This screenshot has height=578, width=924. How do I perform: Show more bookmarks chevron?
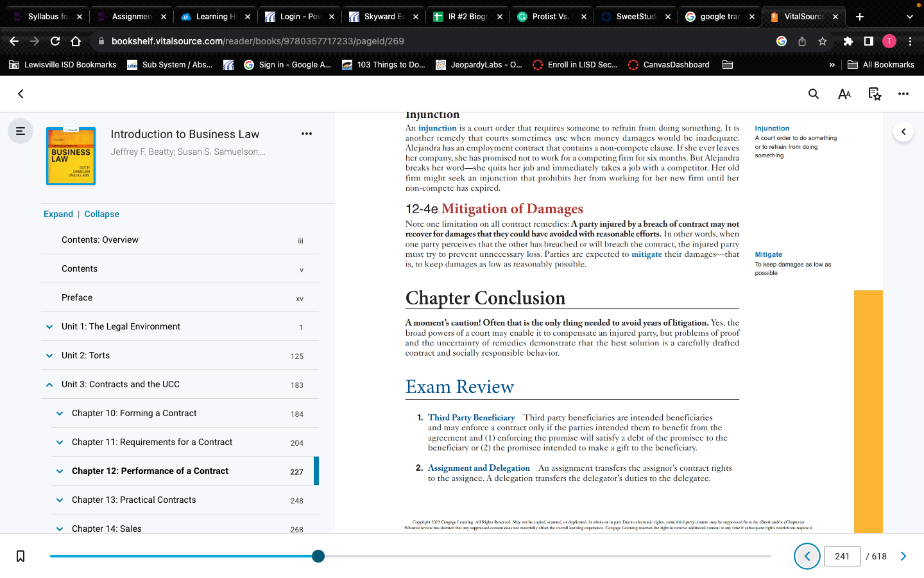832,65
